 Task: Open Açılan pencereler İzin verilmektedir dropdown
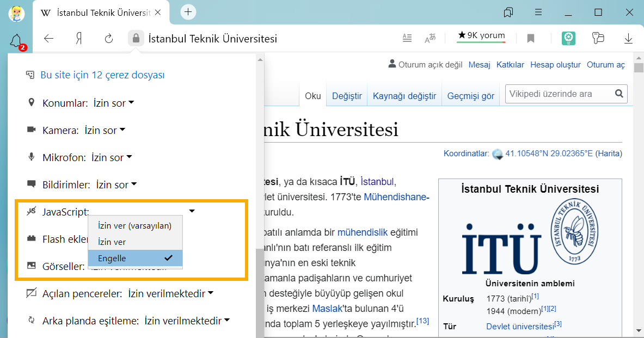coord(171,294)
